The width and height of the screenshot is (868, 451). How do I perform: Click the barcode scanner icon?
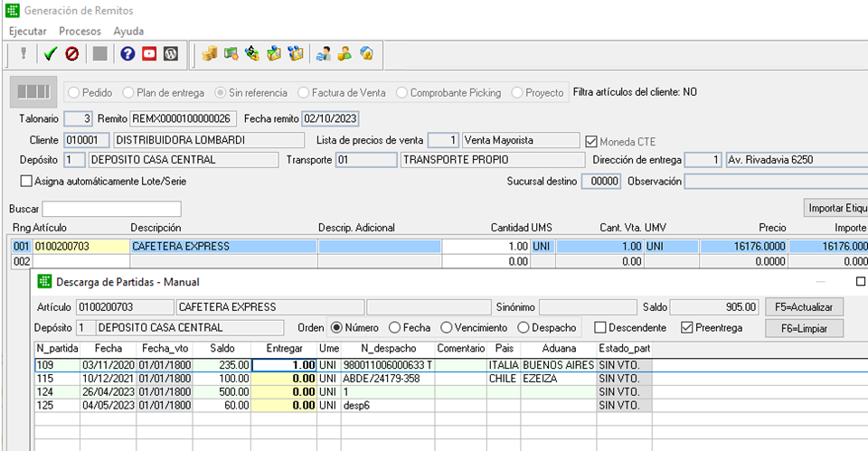tap(33, 92)
